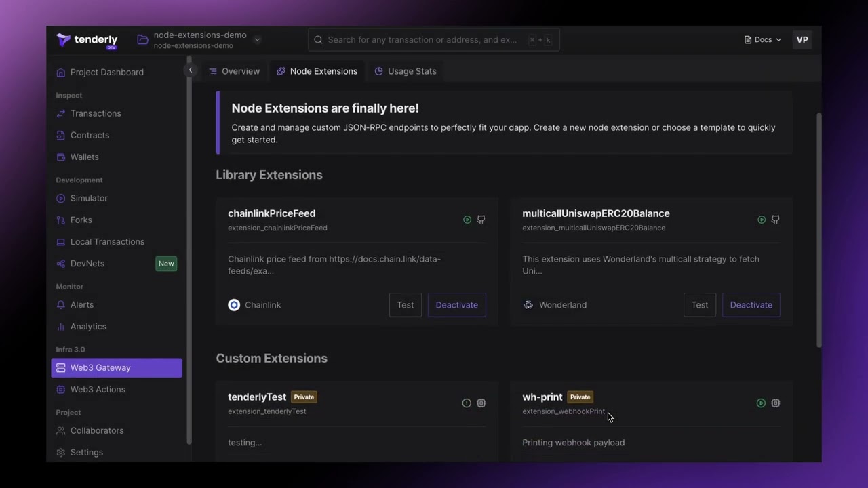This screenshot has width=868, height=488.
Task: Open Analytics page
Action: point(88,327)
